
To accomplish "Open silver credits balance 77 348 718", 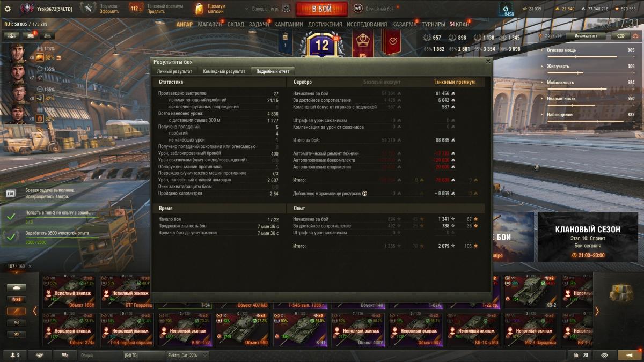I will click(x=595, y=9).
